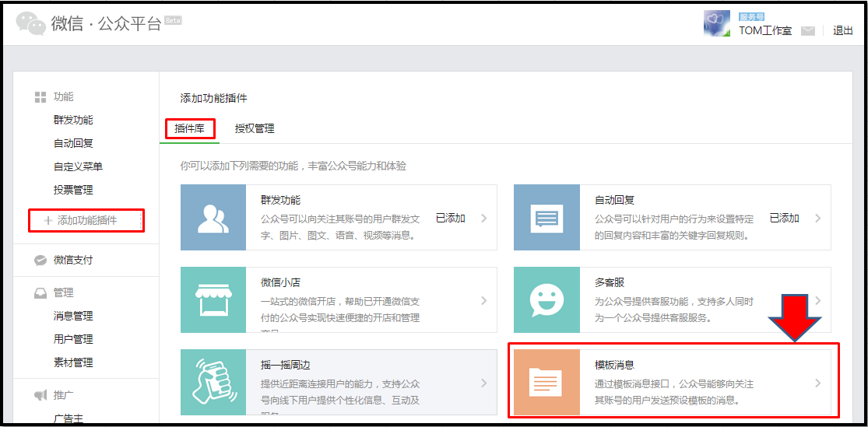Open 自动回复 in the sidebar
Image resolution: width=868 pixels, height=427 pixels.
pos(73,143)
